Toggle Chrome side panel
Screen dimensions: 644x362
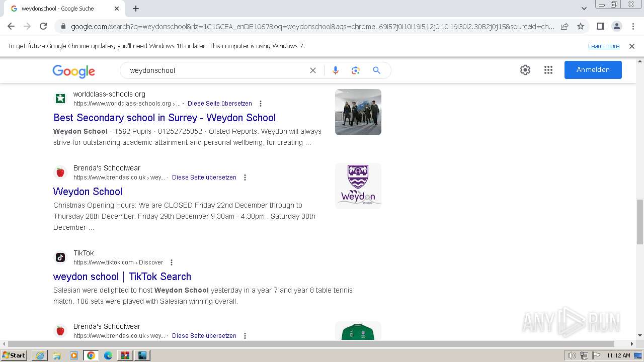[600, 26]
